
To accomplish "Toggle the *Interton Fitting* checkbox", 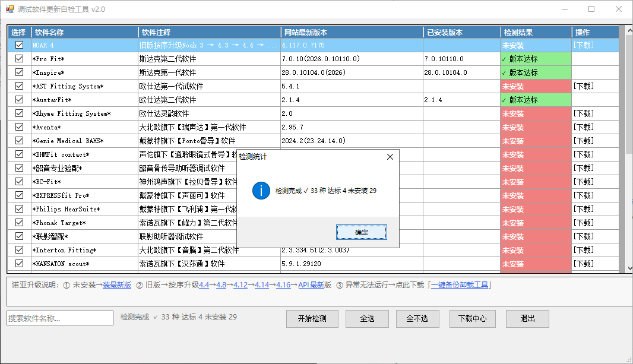I will (19, 250).
